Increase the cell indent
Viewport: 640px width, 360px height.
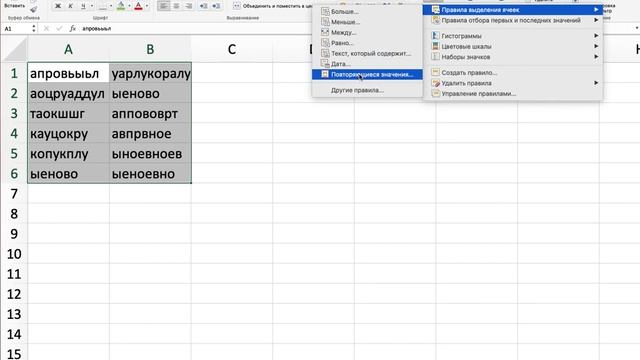(x=216, y=6)
